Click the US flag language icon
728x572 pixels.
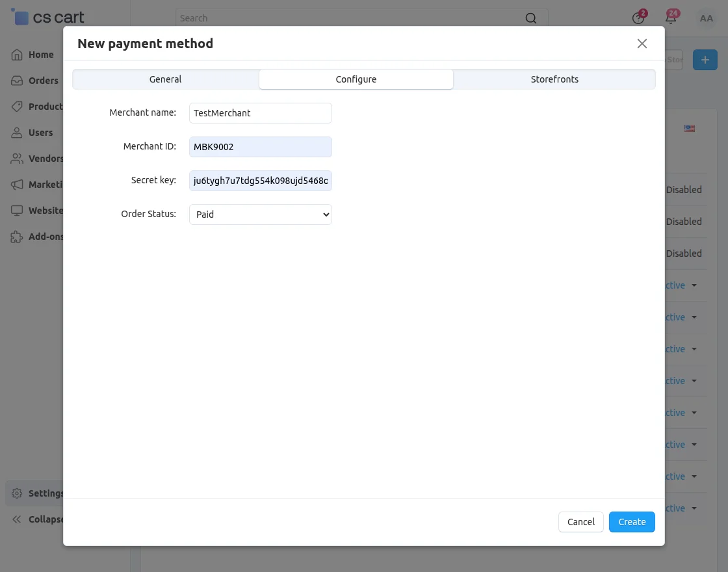pos(690,128)
